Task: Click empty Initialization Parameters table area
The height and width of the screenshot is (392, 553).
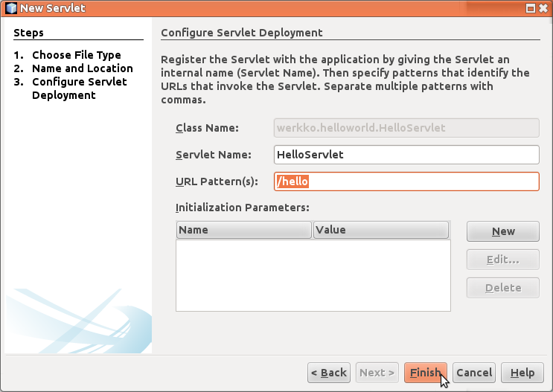Action: click(313, 274)
